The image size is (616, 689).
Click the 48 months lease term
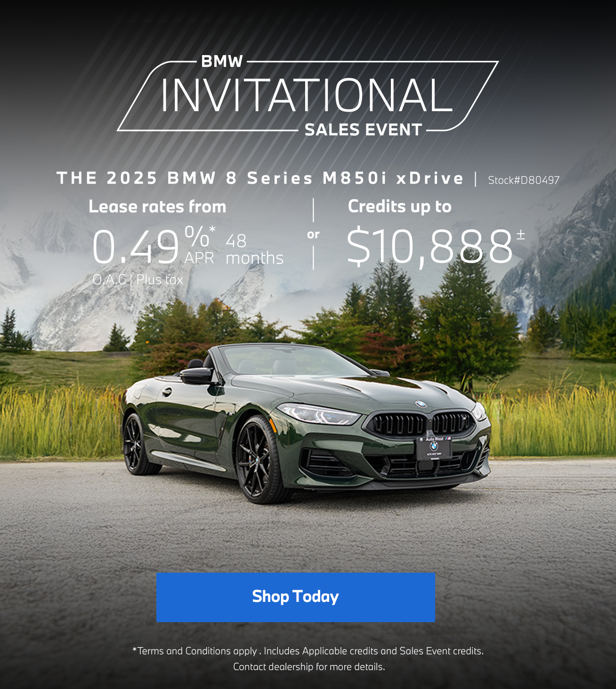(x=254, y=250)
